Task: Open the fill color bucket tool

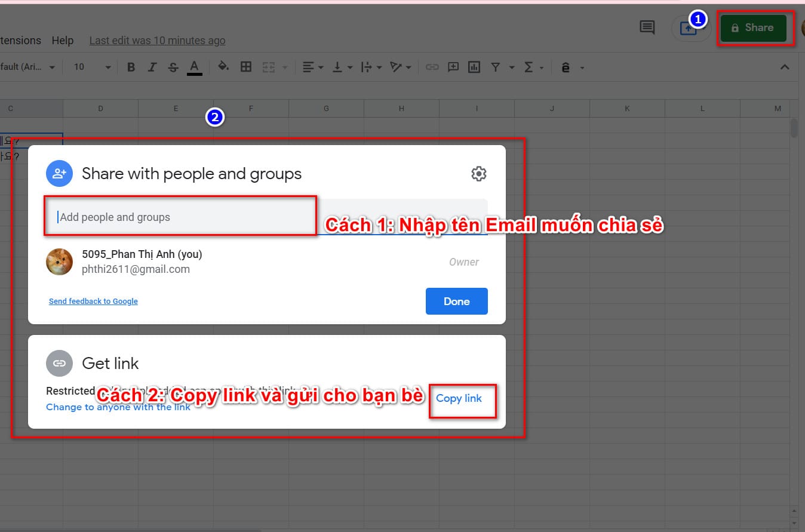Action: point(223,67)
